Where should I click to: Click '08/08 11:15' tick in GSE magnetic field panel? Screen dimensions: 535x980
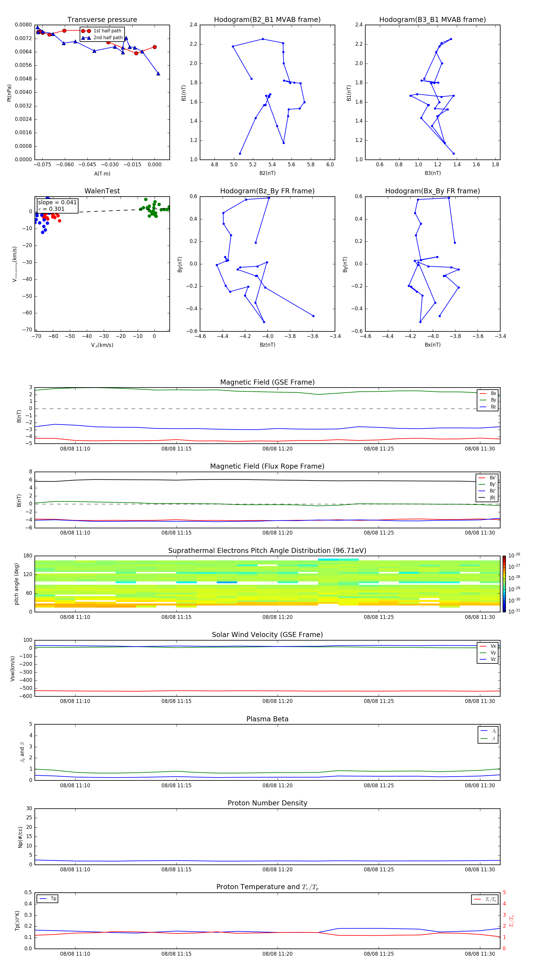pyautogui.click(x=176, y=448)
